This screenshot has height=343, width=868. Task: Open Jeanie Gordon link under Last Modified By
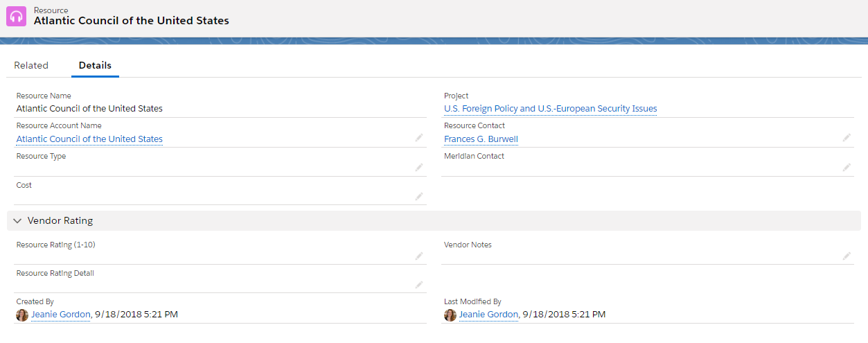(x=489, y=315)
